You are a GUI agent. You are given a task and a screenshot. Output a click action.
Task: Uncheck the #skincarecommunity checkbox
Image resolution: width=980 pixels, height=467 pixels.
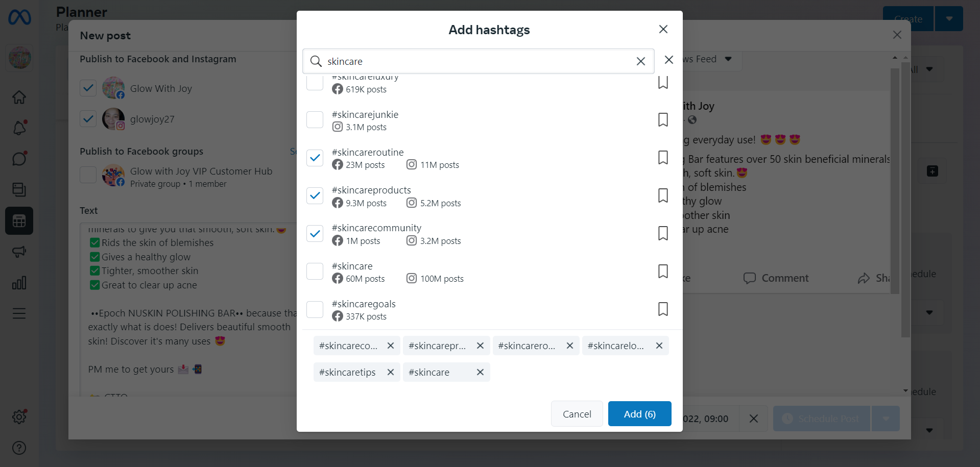pyautogui.click(x=315, y=233)
